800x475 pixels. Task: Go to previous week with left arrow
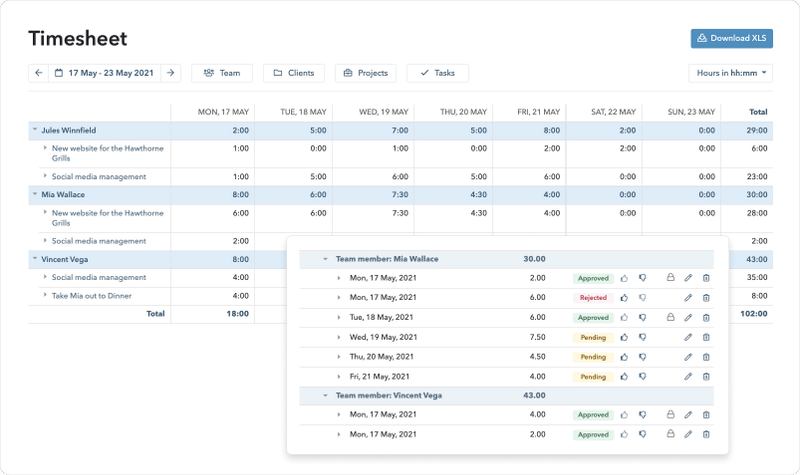[38, 73]
